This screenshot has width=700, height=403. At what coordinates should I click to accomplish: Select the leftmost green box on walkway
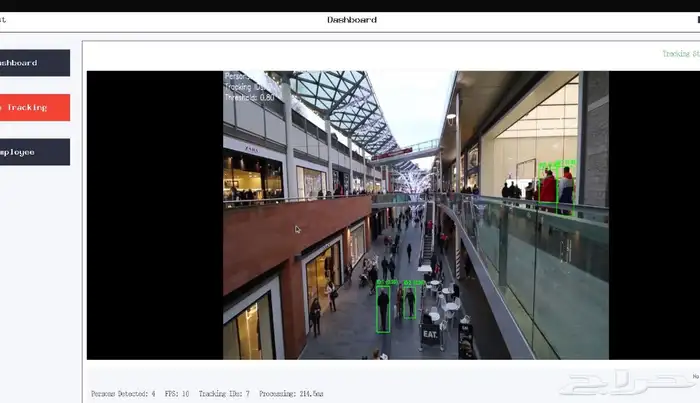coord(383,309)
